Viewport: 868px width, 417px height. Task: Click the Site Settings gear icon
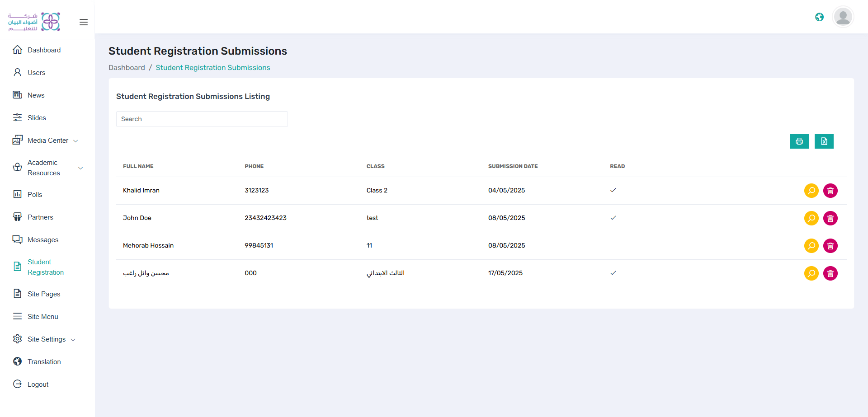17,339
